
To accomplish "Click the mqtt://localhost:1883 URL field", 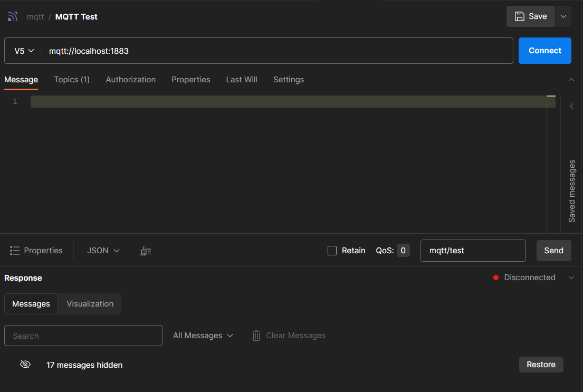I will coord(277,51).
